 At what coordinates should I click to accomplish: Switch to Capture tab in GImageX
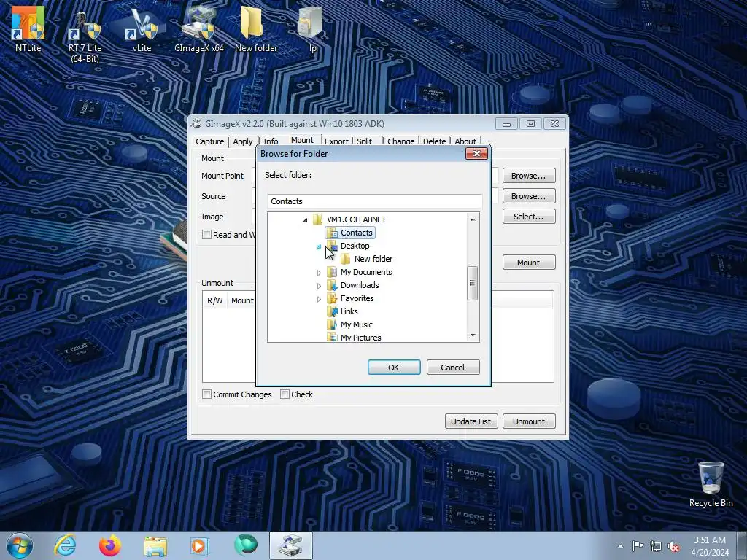coord(209,141)
